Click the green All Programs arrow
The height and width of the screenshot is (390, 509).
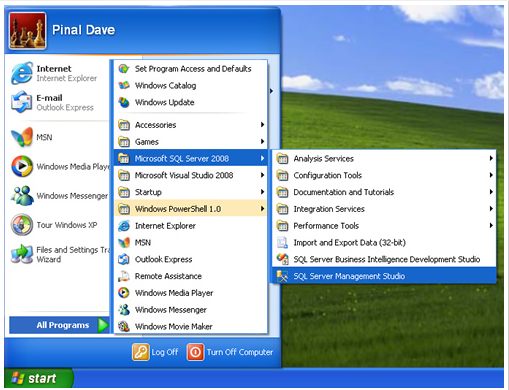coord(103,325)
